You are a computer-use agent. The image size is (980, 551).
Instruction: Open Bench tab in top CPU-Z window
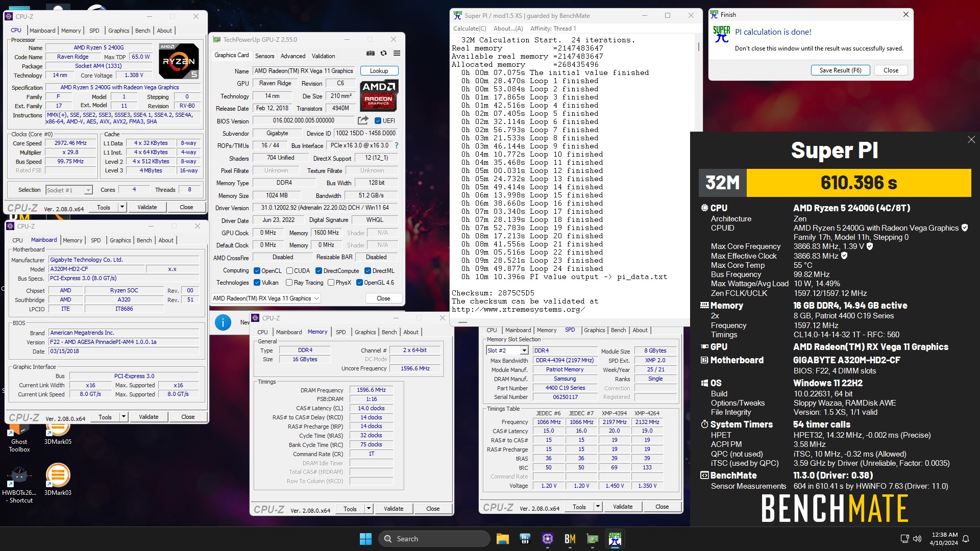[142, 31]
